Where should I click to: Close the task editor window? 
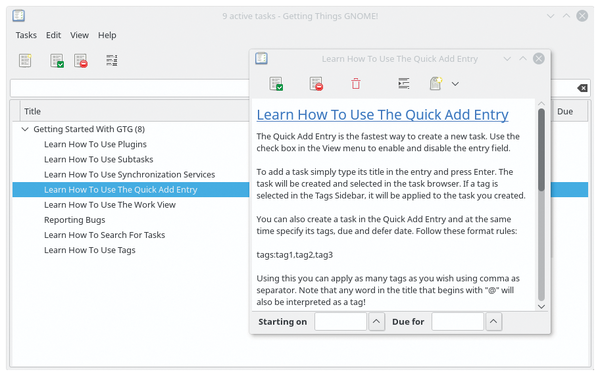click(539, 59)
